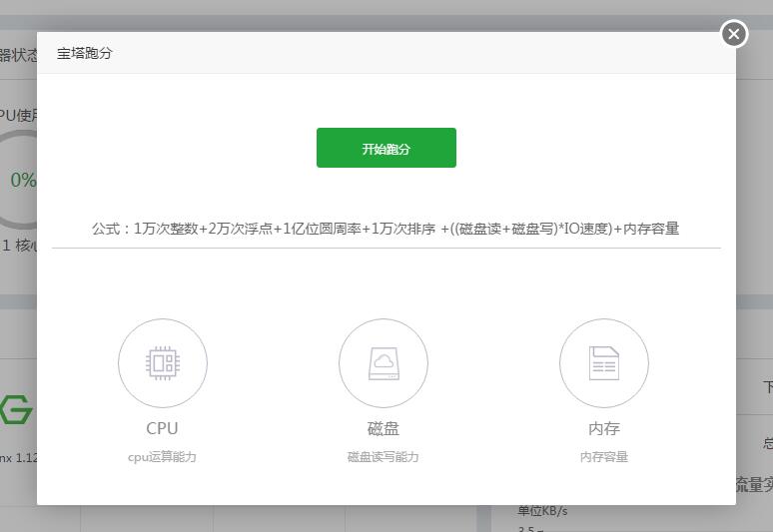Select the 磁盘 label
Image resolution: width=773 pixels, height=532 pixels.
[383, 428]
